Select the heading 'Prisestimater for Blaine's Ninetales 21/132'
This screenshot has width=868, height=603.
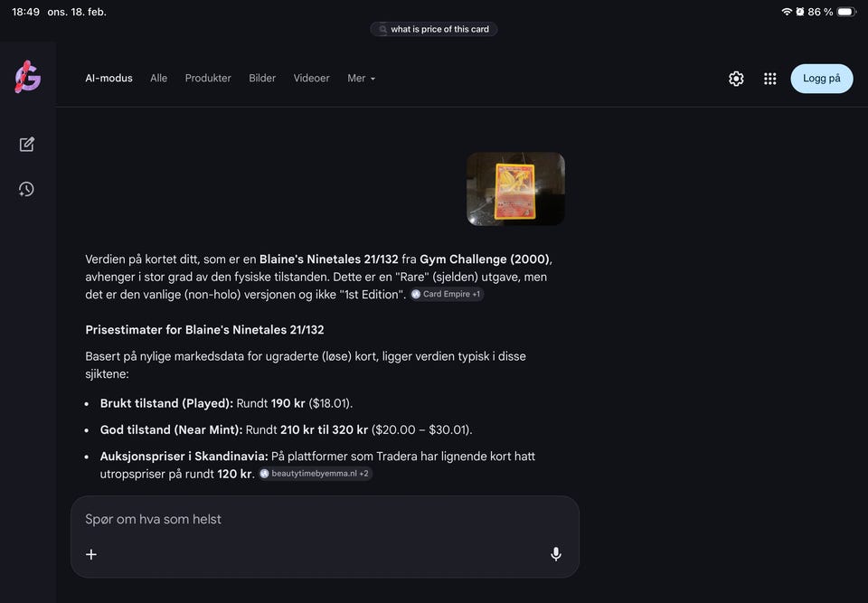click(x=204, y=330)
